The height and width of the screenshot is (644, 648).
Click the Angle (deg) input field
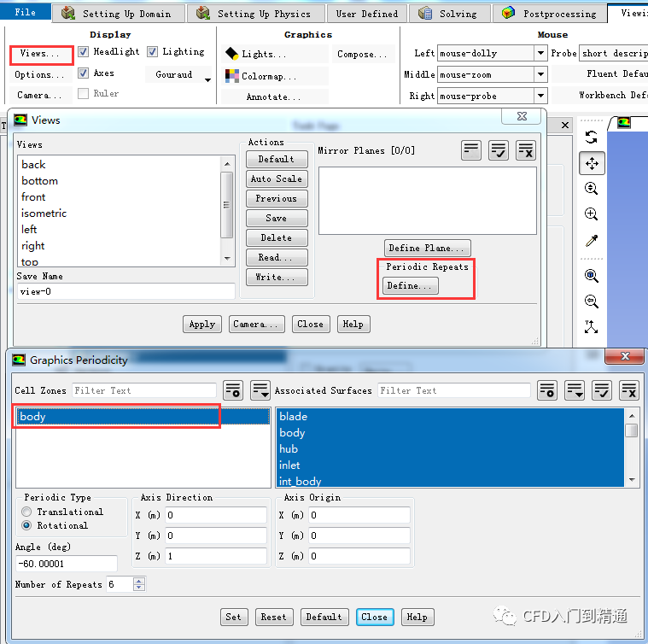click(66, 564)
